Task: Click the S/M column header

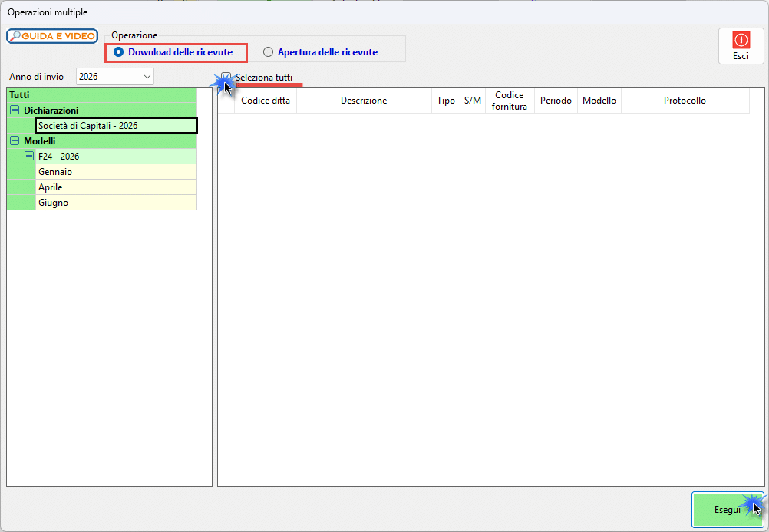Action: [473, 101]
